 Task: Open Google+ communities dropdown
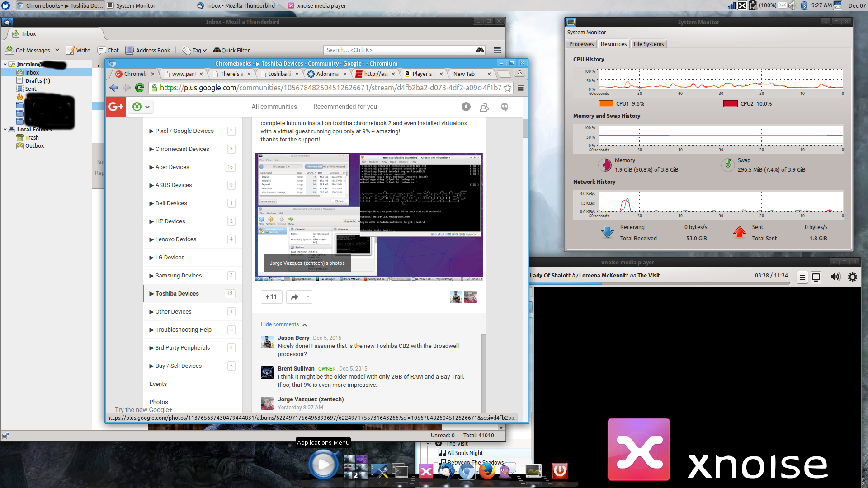pos(141,107)
